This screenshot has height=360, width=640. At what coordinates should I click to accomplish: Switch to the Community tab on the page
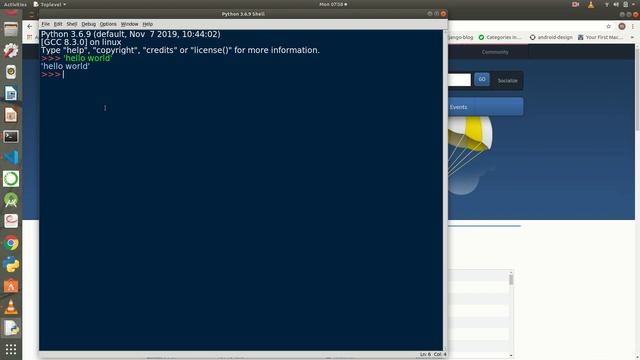coord(495,52)
